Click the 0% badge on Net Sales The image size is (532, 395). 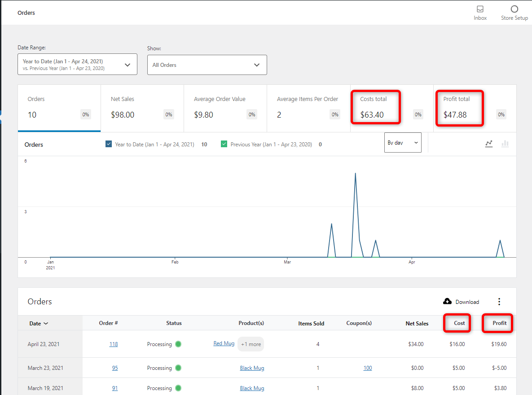[169, 114]
